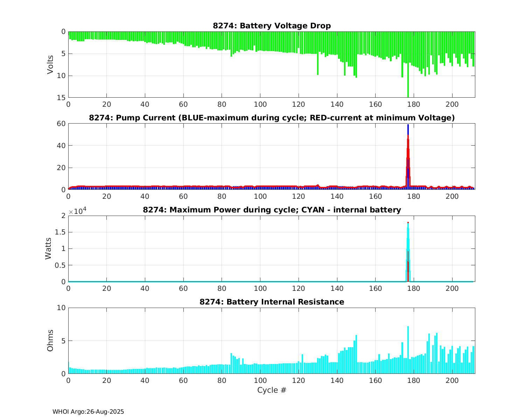Click the Watts y-axis label

pos(48,248)
